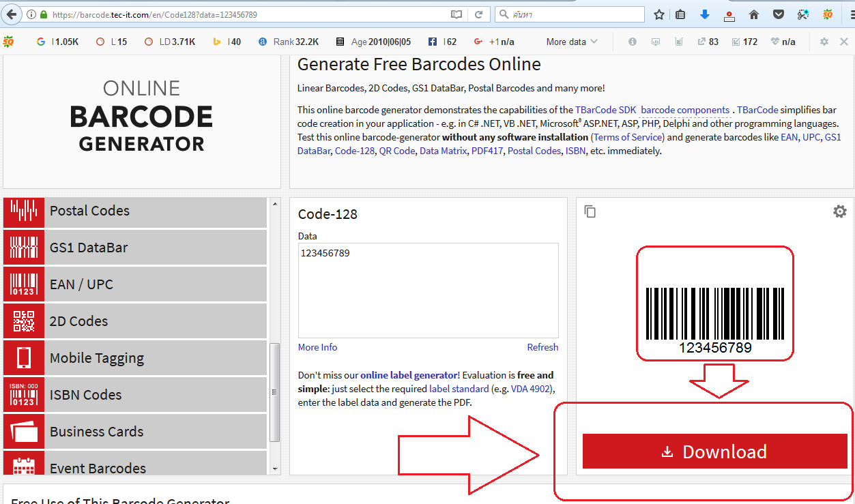Click the Online Barcode Generator logo
The image size is (855, 504).
[x=141, y=116]
